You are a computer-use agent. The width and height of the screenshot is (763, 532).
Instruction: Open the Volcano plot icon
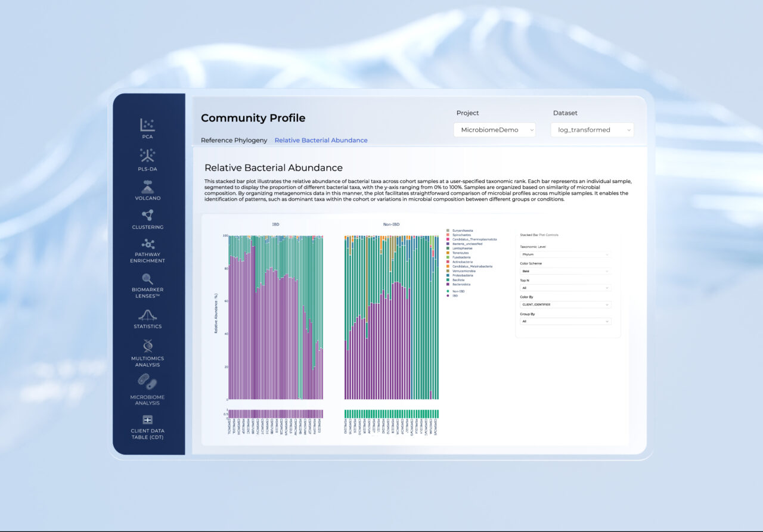(147, 186)
